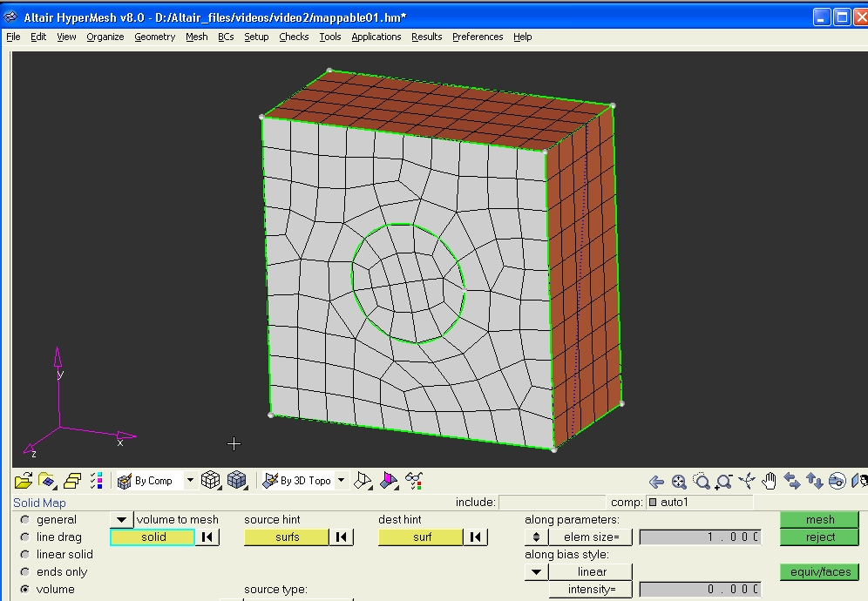The height and width of the screenshot is (601, 868).
Task: Reset the solid selection arrow button
Action: point(207,537)
